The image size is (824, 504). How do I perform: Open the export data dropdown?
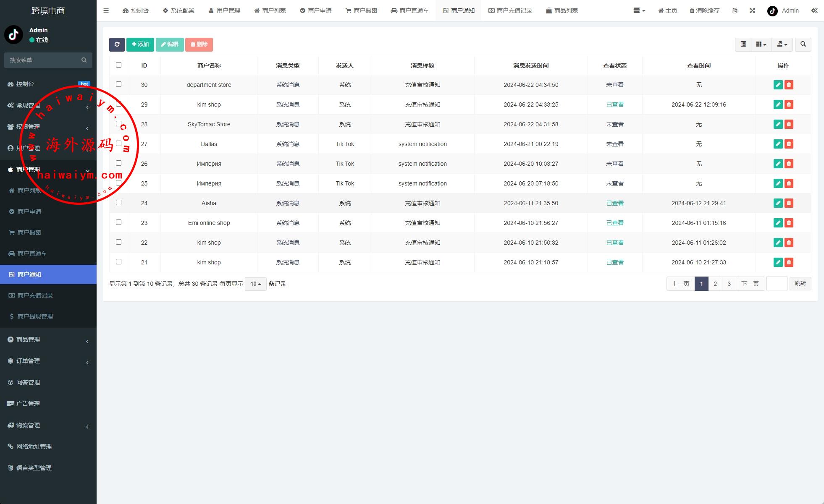[782, 44]
